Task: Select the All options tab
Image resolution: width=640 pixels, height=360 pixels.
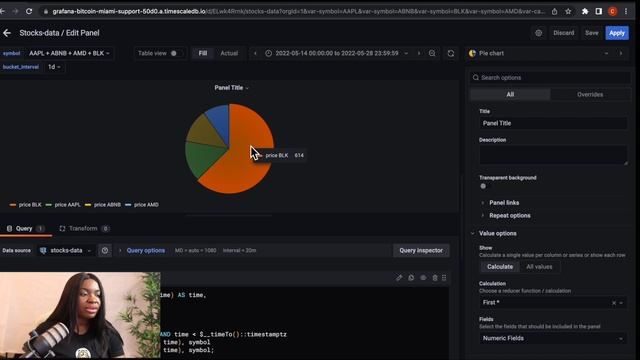Action: point(510,95)
